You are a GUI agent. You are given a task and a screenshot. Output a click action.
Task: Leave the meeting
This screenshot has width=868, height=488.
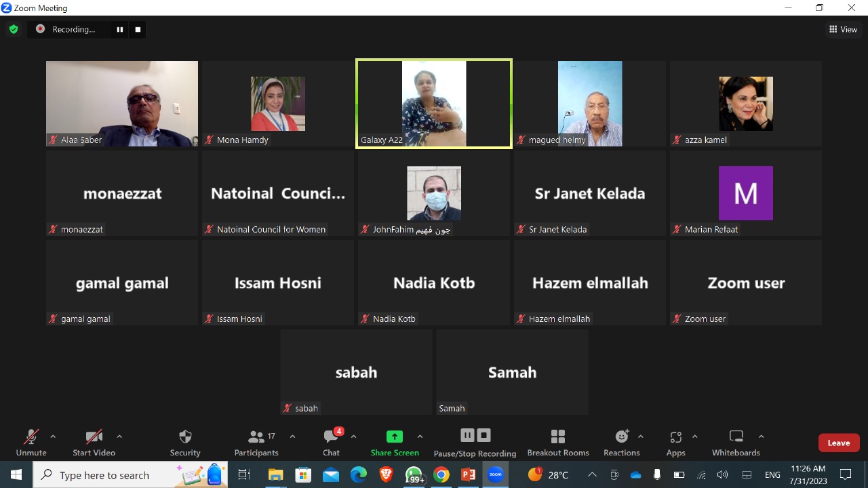click(x=838, y=443)
